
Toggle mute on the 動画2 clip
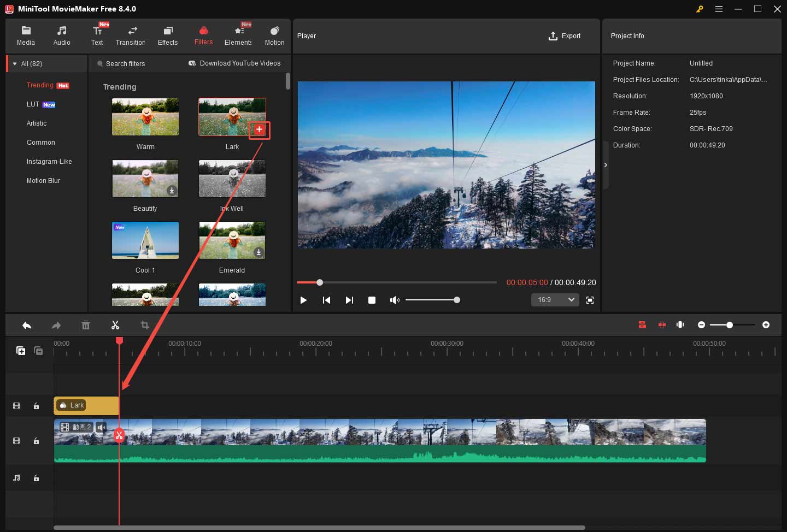(x=101, y=427)
